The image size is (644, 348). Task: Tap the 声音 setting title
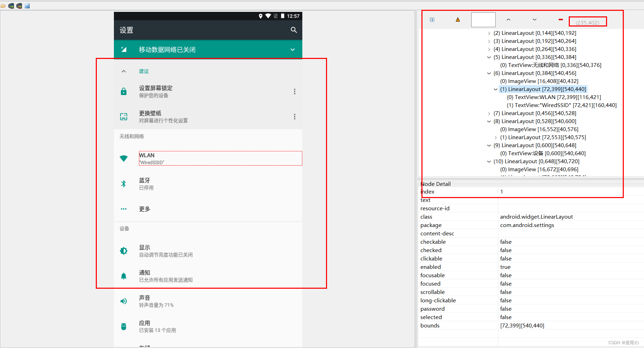tap(145, 298)
